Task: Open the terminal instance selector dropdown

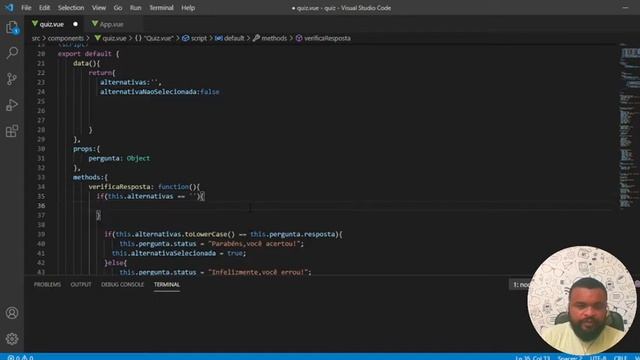Action: (x=520, y=284)
